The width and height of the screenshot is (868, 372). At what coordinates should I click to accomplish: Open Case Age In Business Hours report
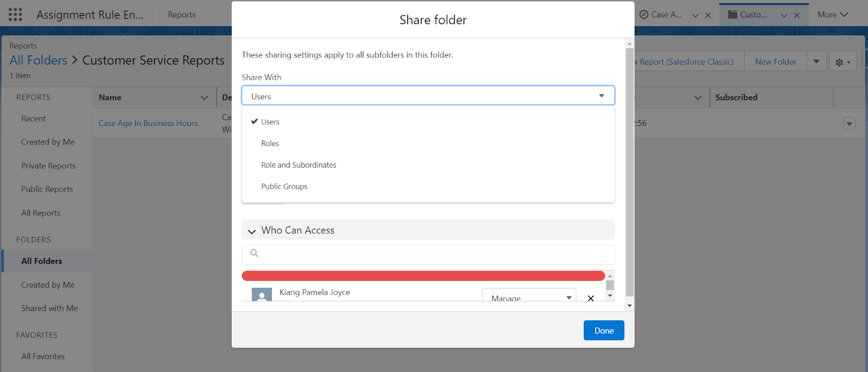148,123
